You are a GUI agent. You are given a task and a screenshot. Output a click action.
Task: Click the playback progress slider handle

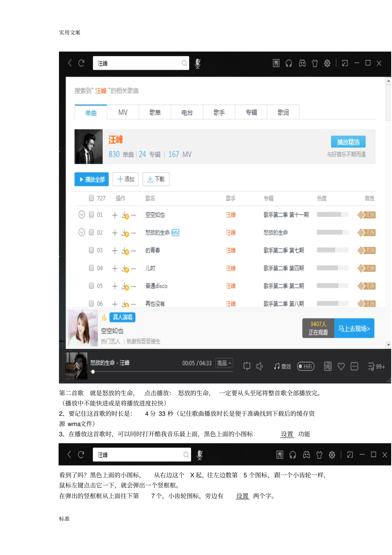[93, 372]
